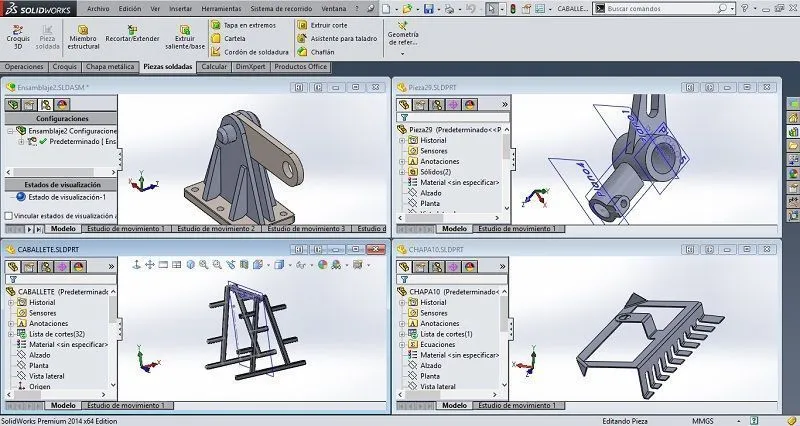Open Estudio de movimiento 1 tab in CHAPA10

(517, 406)
